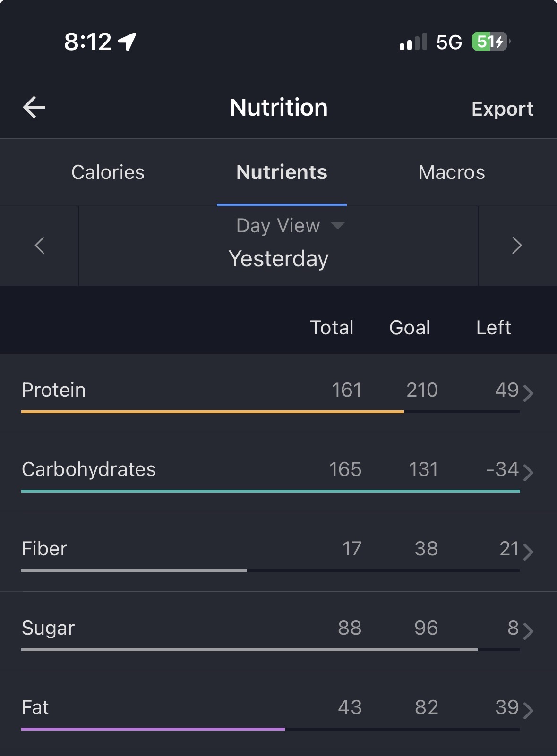Open Protein details chevron
Image resolution: width=557 pixels, height=756 pixels.
tap(529, 393)
